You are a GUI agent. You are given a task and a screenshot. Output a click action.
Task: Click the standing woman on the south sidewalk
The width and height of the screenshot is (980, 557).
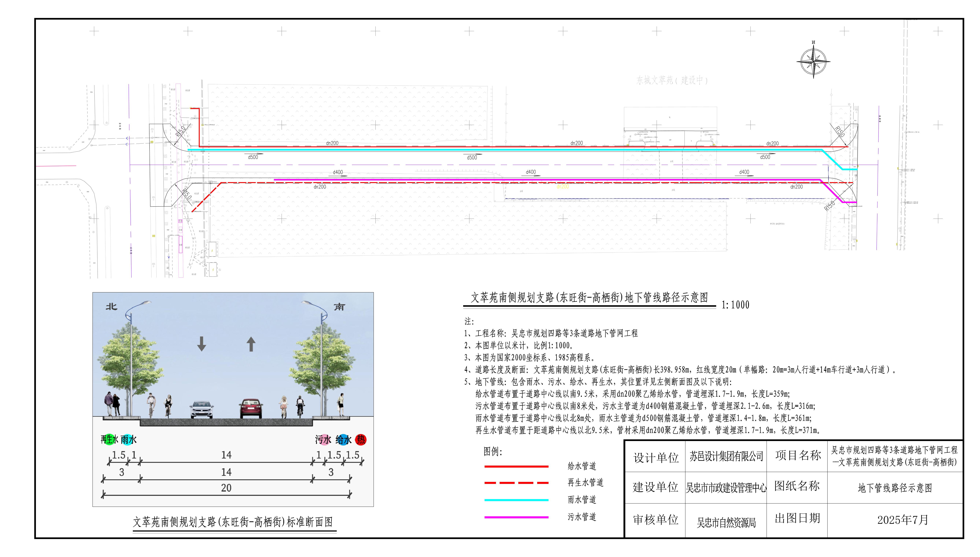(341, 405)
